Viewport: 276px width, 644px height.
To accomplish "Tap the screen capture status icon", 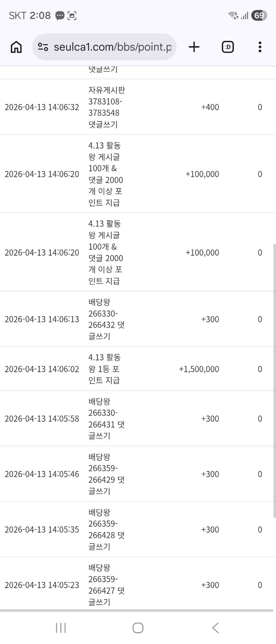I will [72, 16].
